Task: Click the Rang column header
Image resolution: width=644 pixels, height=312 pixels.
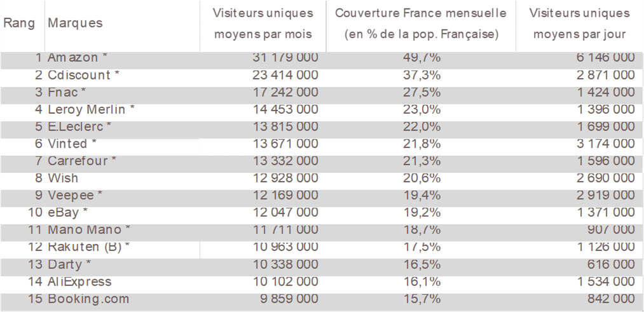Action: (19, 23)
